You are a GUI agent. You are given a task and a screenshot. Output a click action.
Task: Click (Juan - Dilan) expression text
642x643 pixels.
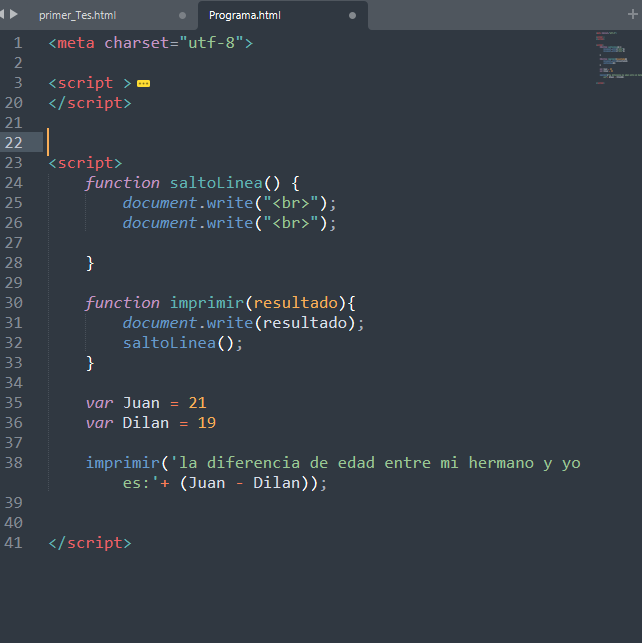tap(244, 483)
